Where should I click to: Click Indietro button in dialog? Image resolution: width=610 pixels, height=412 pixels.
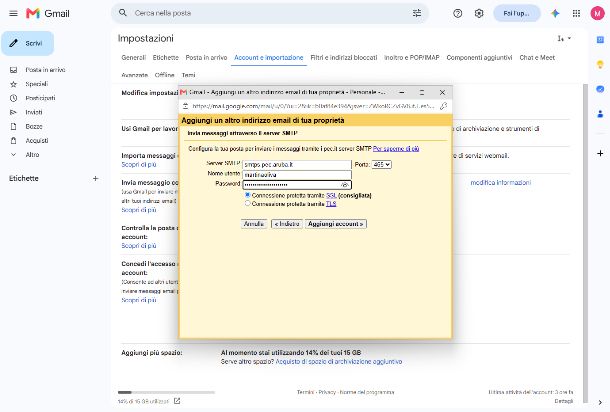[287, 224]
